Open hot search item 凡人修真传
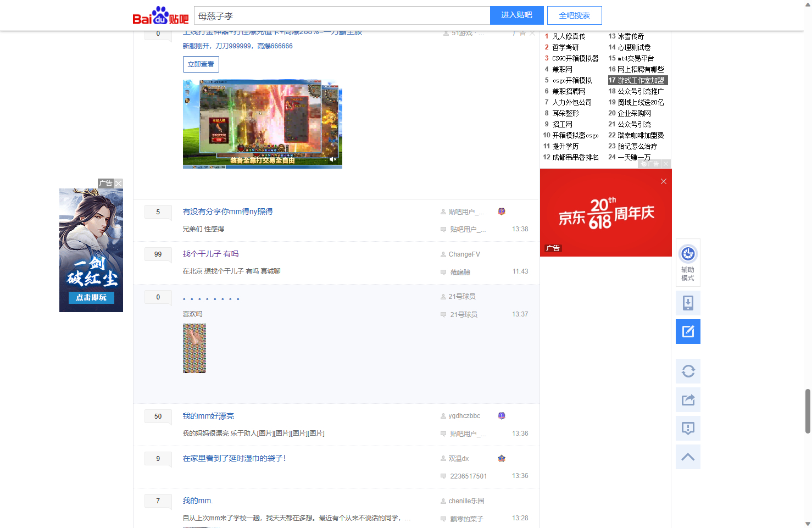The width and height of the screenshot is (812, 528). 569,36
